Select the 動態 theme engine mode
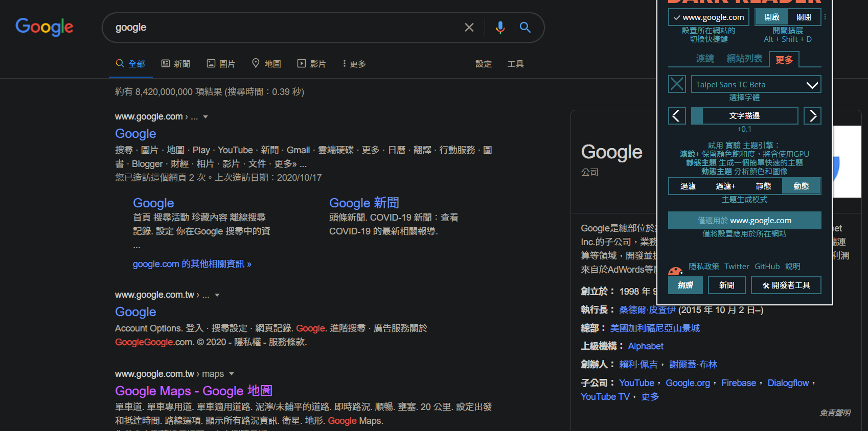The width and height of the screenshot is (868, 431). pos(801,186)
